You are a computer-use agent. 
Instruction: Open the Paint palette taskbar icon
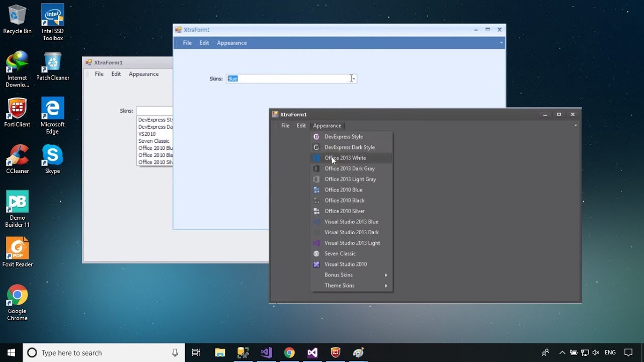coord(359,352)
